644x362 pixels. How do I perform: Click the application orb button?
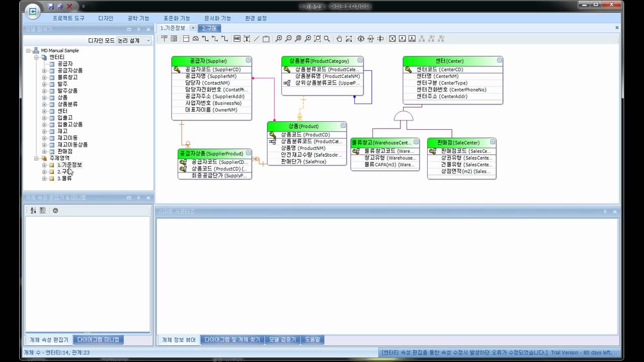pos(33,11)
